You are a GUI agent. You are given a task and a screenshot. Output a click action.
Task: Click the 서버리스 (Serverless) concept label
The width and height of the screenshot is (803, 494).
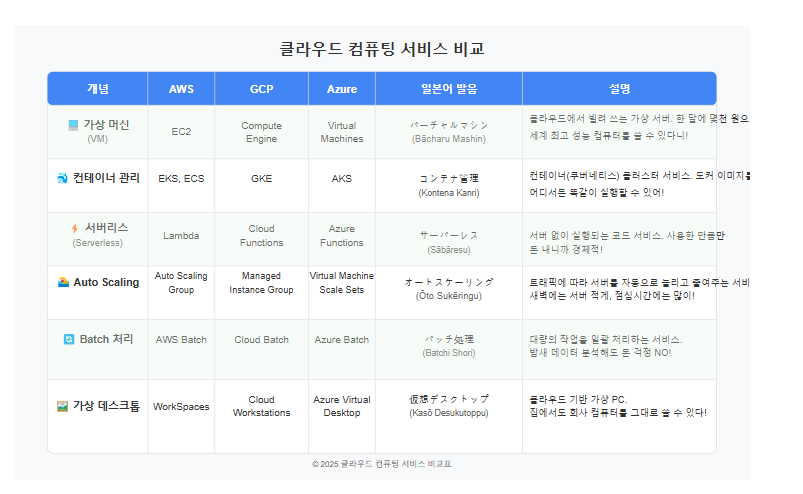(x=98, y=234)
